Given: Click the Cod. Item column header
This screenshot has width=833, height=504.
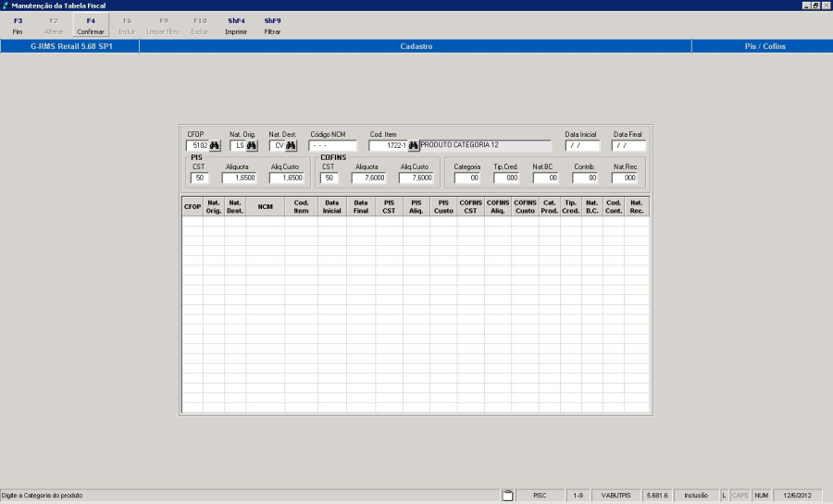Looking at the screenshot, I should 301,207.
